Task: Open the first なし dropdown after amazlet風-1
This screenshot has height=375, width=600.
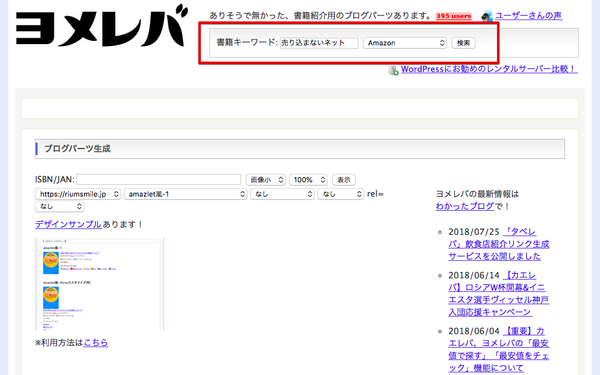Action: pyautogui.click(x=282, y=194)
